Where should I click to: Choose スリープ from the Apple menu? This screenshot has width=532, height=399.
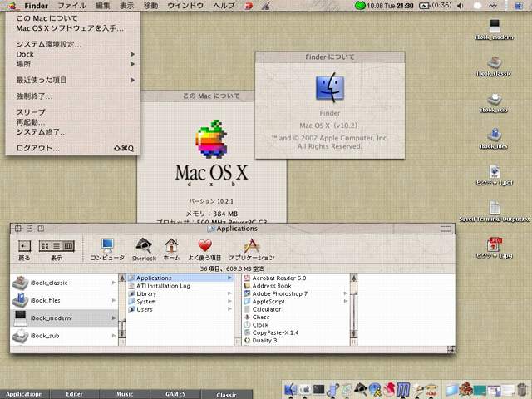pos(73,112)
